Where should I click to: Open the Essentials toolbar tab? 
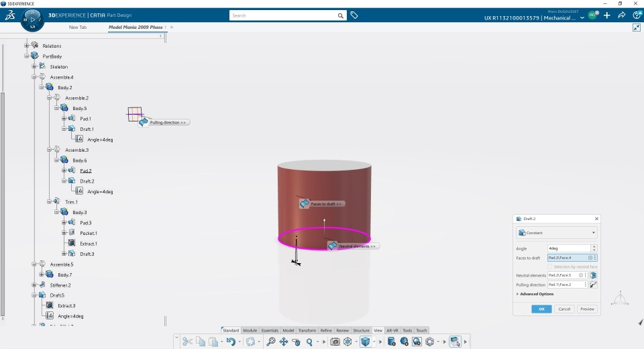(x=270, y=330)
